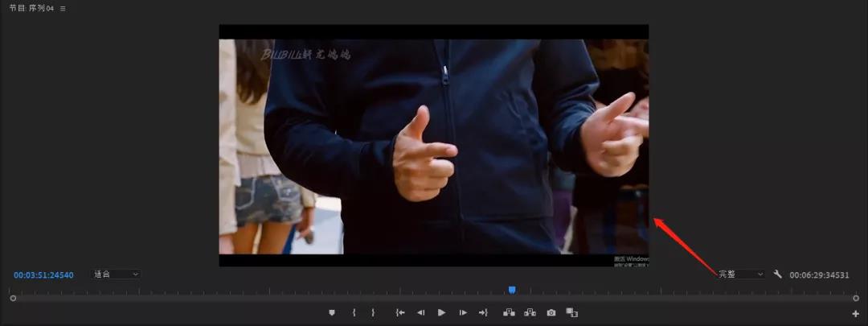The width and height of the screenshot is (868, 326).
Task: Click the Play button
Action: click(441, 312)
